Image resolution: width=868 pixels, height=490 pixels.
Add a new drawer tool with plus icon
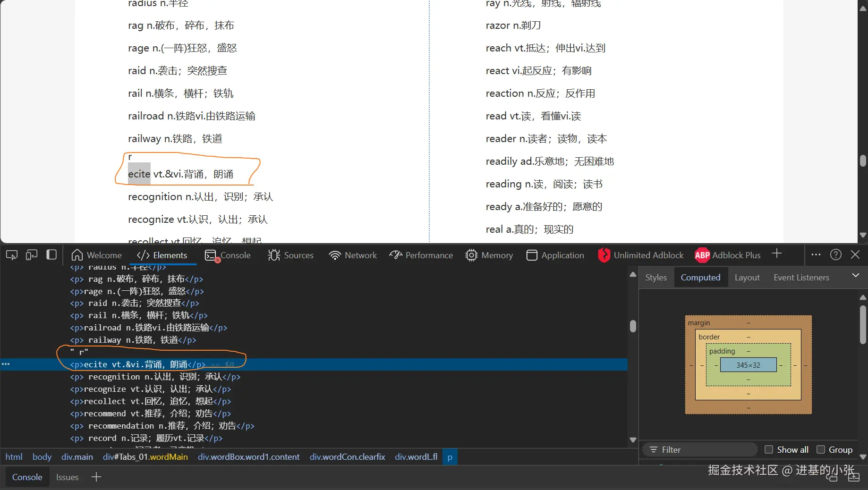[x=96, y=477]
